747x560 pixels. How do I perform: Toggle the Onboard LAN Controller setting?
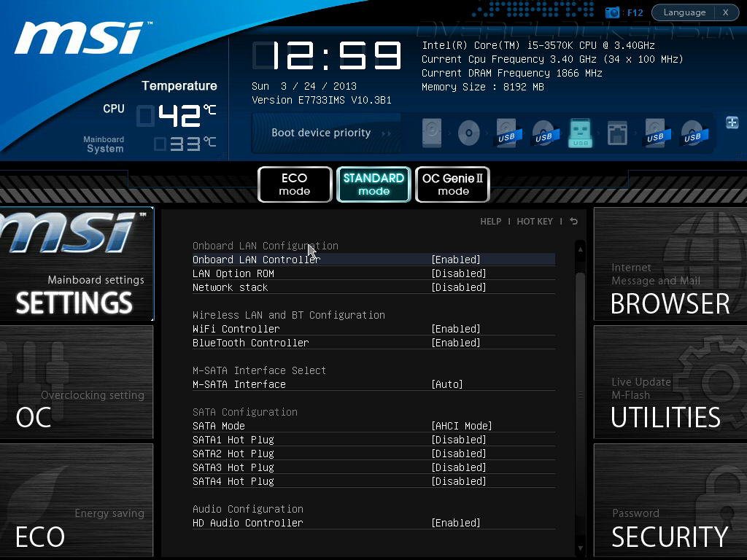(373, 260)
